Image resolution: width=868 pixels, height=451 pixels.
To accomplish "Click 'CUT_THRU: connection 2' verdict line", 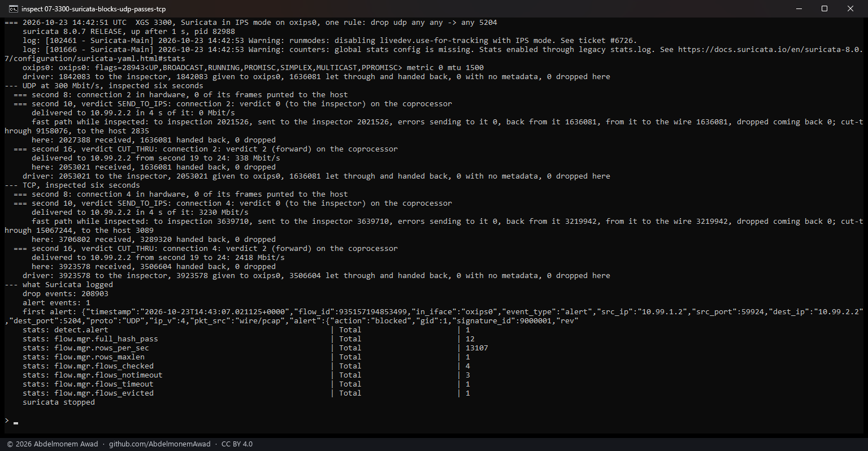I will 206,149.
